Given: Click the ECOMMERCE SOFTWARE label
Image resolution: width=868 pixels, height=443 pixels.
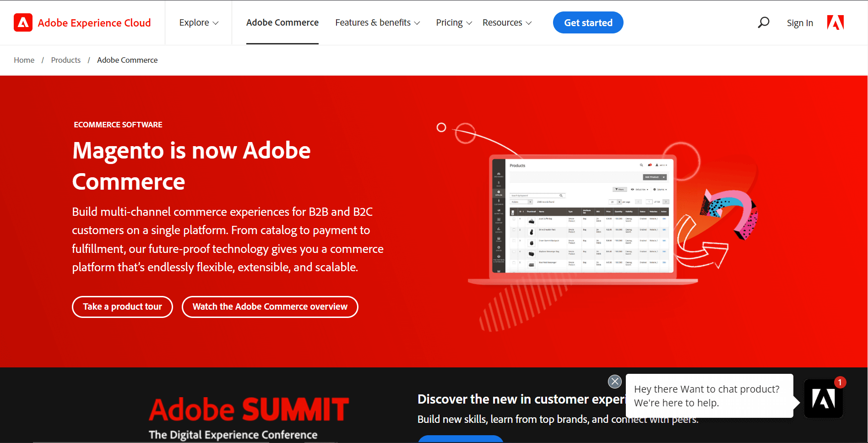Looking at the screenshot, I should coord(118,125).
